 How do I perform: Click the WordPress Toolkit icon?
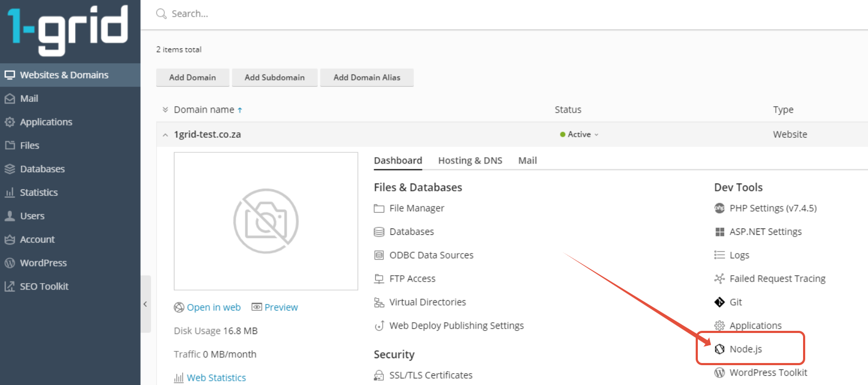click(x=719, y=373)
